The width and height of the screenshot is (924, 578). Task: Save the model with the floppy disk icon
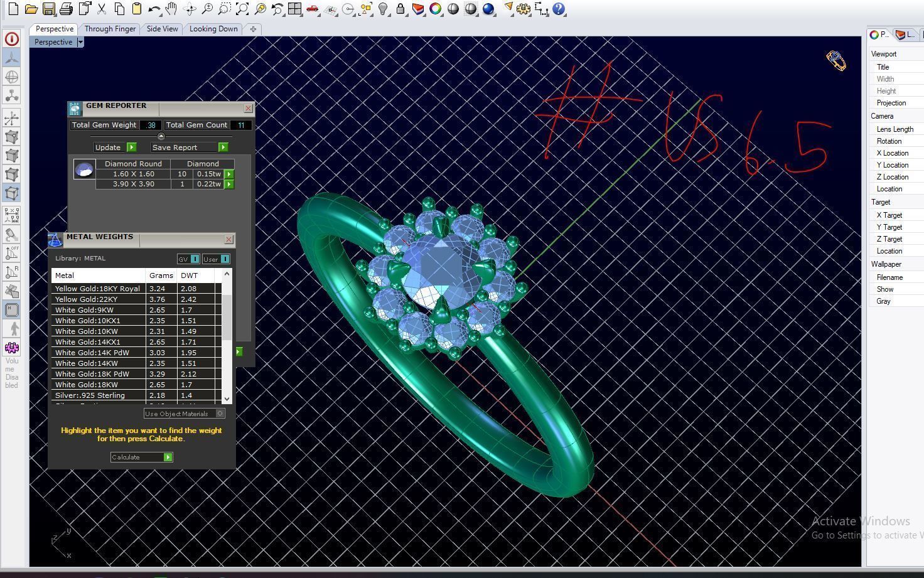48,9
